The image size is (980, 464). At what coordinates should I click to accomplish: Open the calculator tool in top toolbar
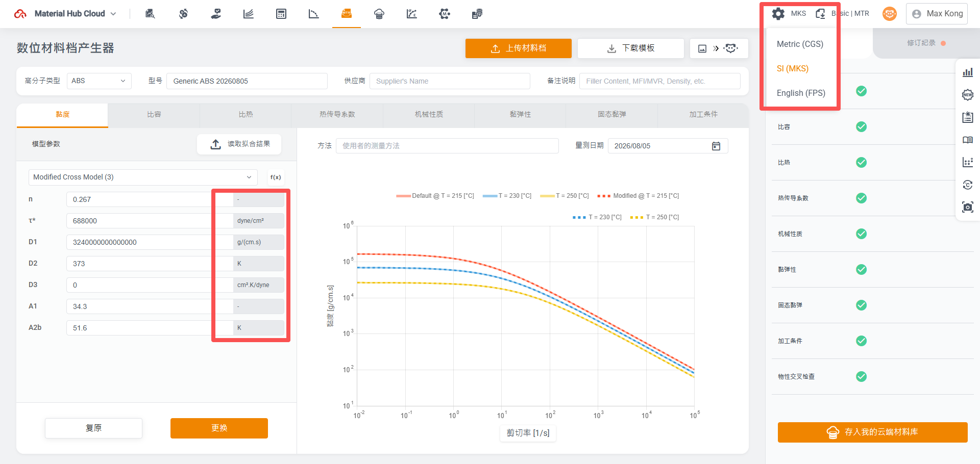[x=281, y=14]
